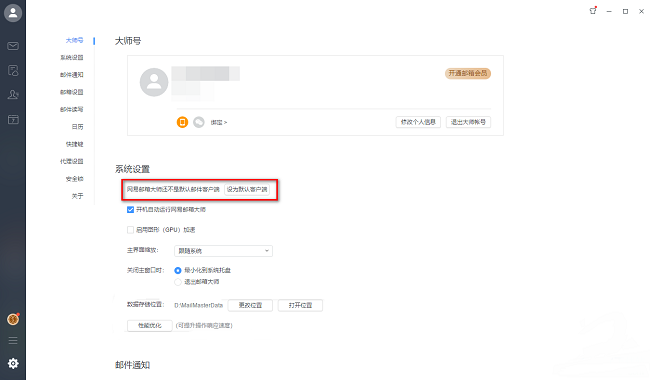Click the 绑定 > link
Viewport: 650px width, 380px height.
[x=218, y=122]
